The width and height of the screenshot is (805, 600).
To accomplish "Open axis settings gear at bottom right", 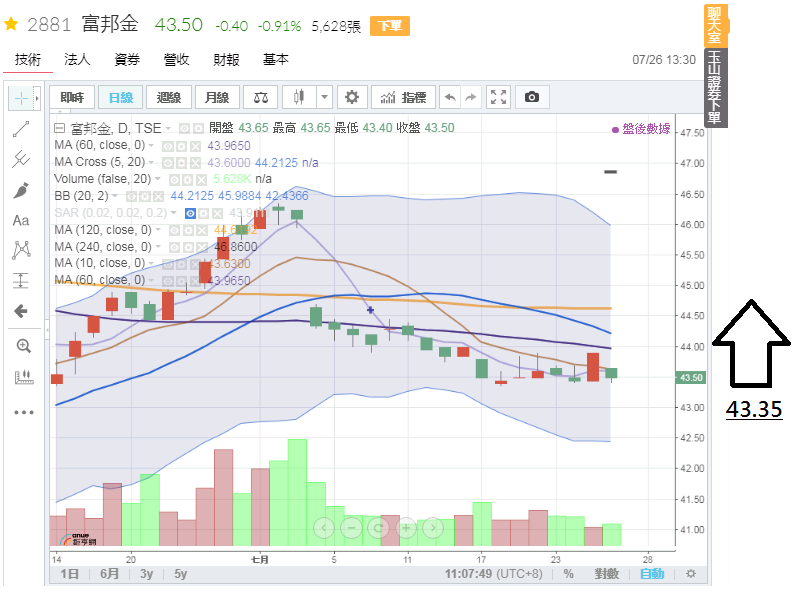I will [x=691, y=573].
